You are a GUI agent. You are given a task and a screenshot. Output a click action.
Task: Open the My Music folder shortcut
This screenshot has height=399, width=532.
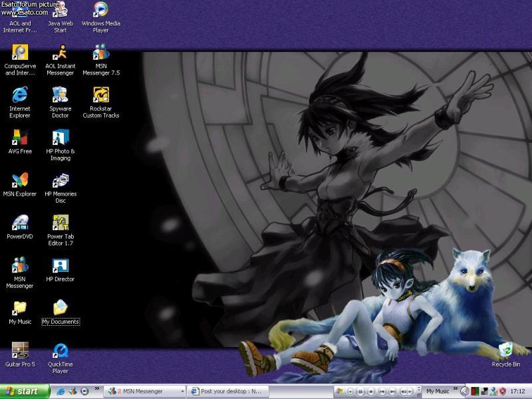(20, 313)
